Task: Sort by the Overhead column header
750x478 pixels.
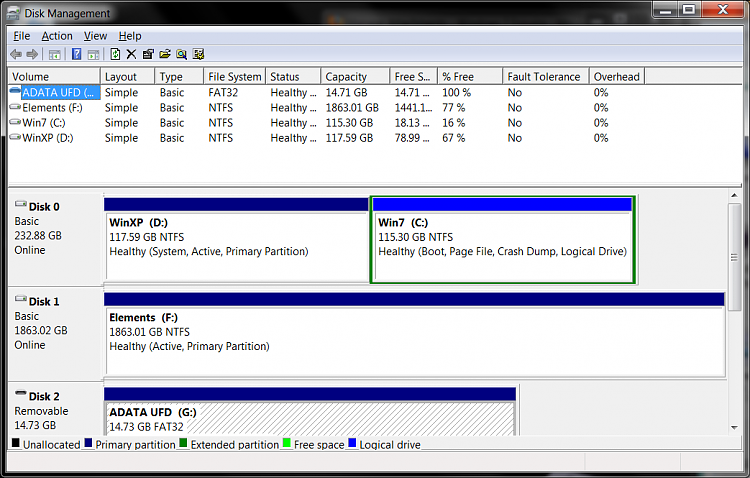Action: (617, 77)
